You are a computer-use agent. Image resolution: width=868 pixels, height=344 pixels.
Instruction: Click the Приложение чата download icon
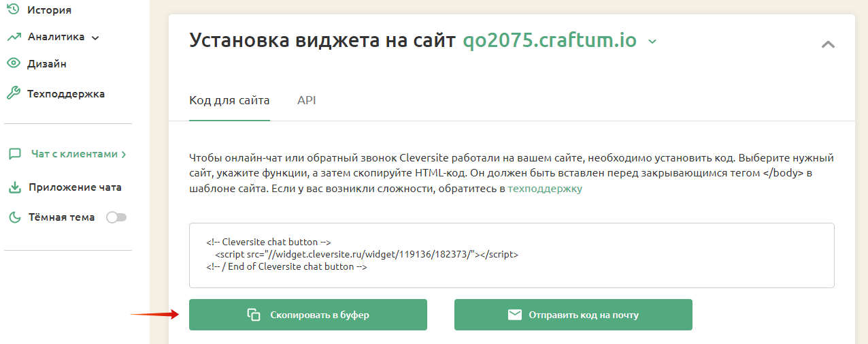click(15, 187)
